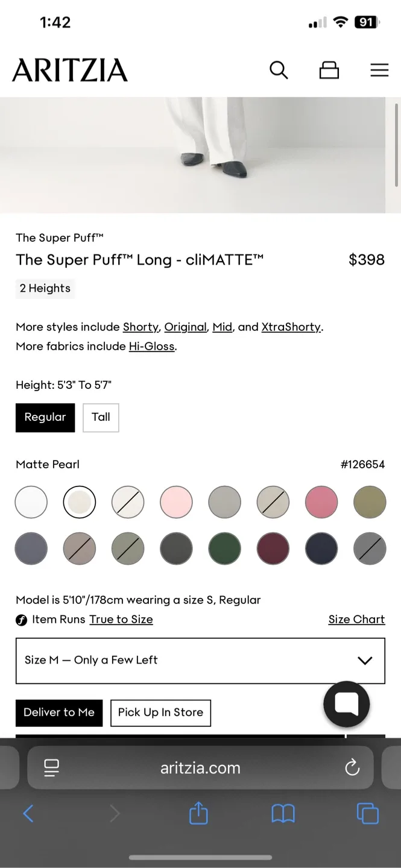Select the dark green color swatch
The image size is (401, 868).
(x=224, y=549)
